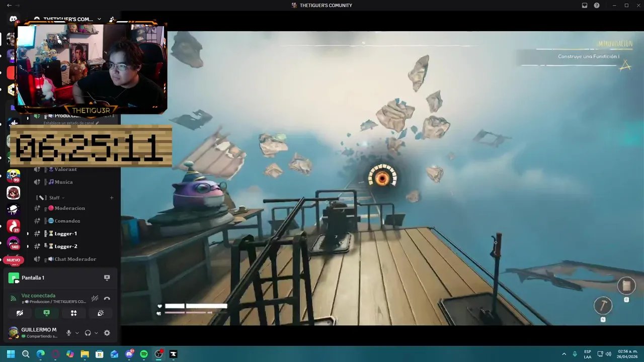Click the streamed game video area

[x=382, y=178]
